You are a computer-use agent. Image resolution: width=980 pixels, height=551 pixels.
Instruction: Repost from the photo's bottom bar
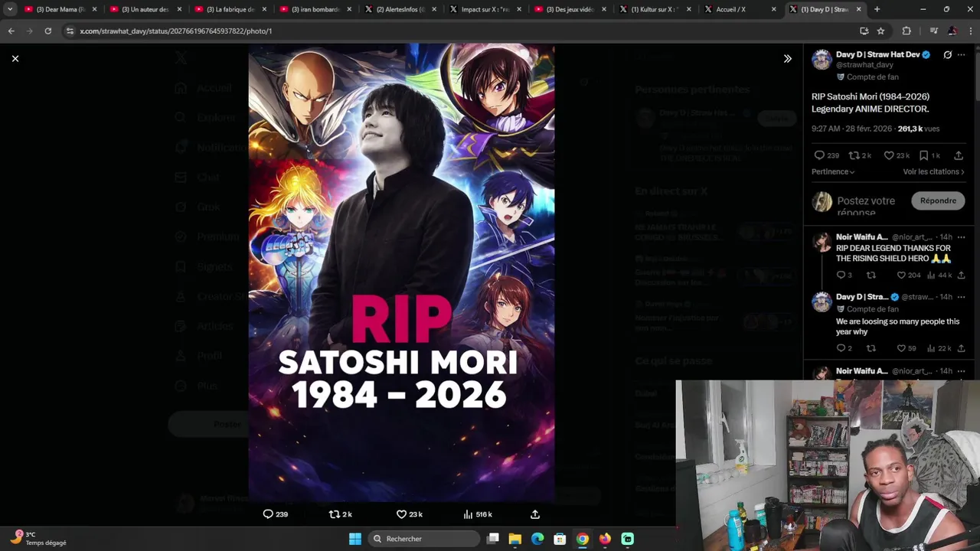coord(340,514)
